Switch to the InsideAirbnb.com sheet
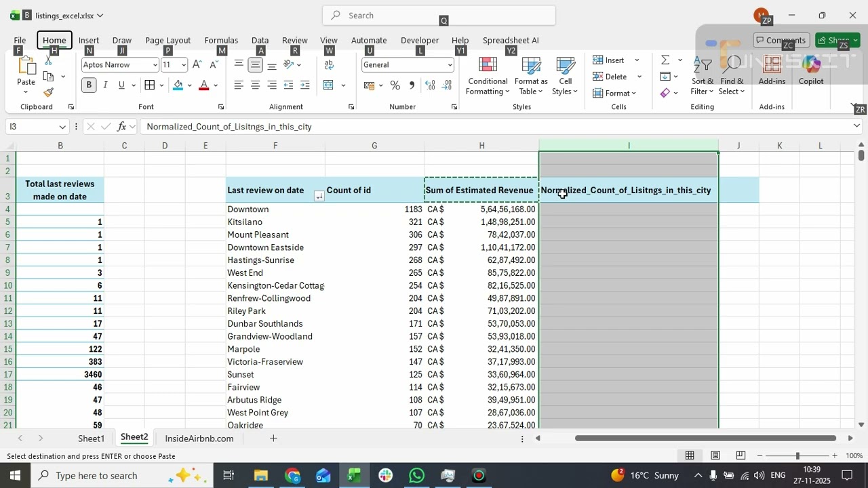Image resolution: width=868 pixels, height=488 pixels. point(199,439)
